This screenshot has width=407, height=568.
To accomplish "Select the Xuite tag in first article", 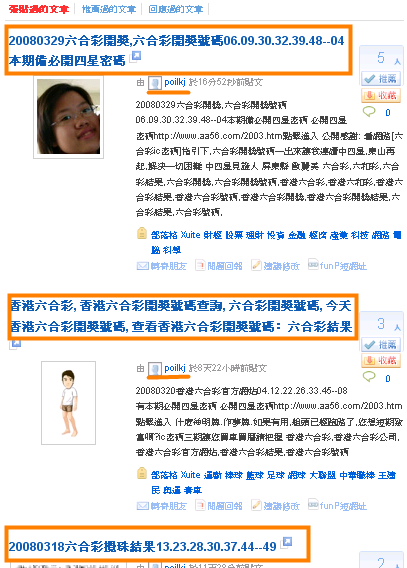I will [x=190, y=235].
